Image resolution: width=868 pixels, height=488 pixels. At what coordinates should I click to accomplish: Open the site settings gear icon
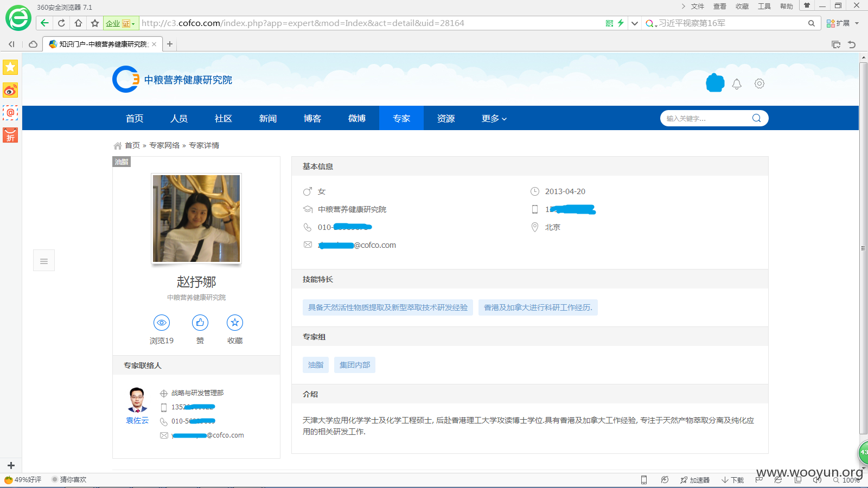click(x=759, y=84)
